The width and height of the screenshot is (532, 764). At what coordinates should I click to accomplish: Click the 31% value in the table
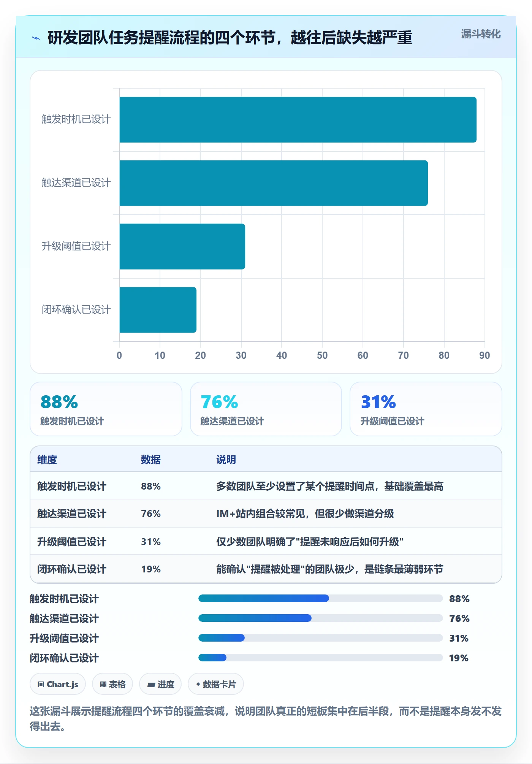click(x=151, y=542)
